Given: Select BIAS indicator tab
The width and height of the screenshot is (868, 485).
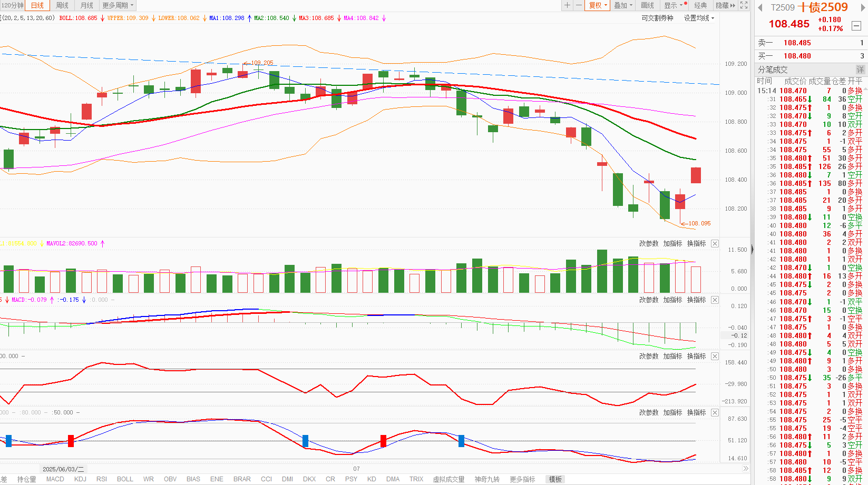Looking at the screenshot, I should pyautogui.click(x=193, y=479).
